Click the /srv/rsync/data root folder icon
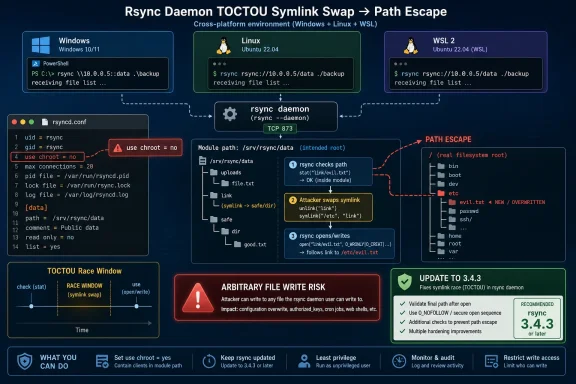The width and height of the screenshot is (576, 384). coord(202,161)
